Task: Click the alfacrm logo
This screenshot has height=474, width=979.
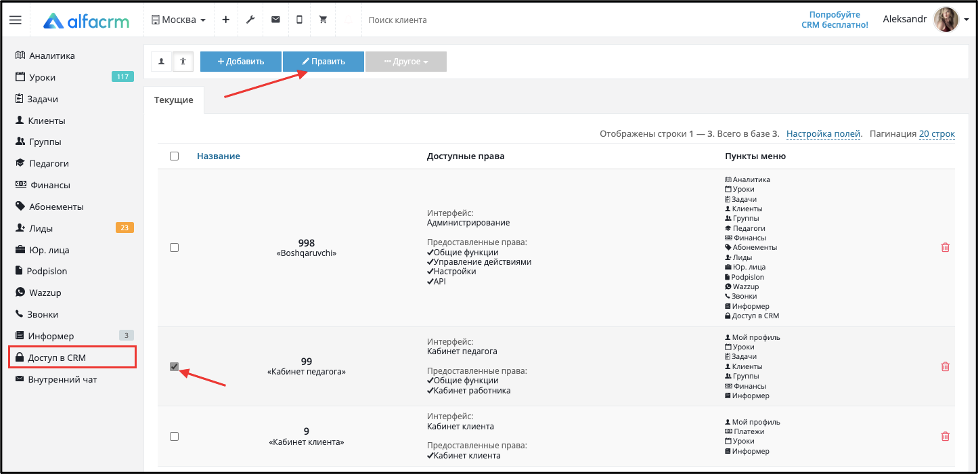Action: click(x=86, y=21)
